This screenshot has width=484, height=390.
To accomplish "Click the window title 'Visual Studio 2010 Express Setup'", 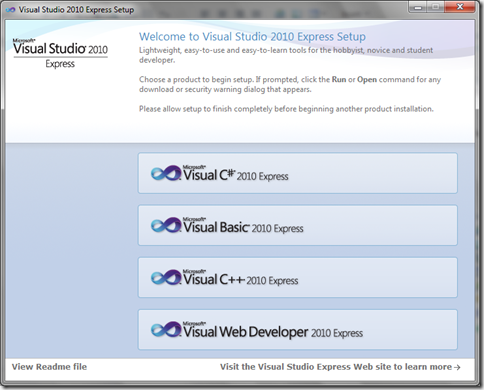I will (x=76, y=10).
